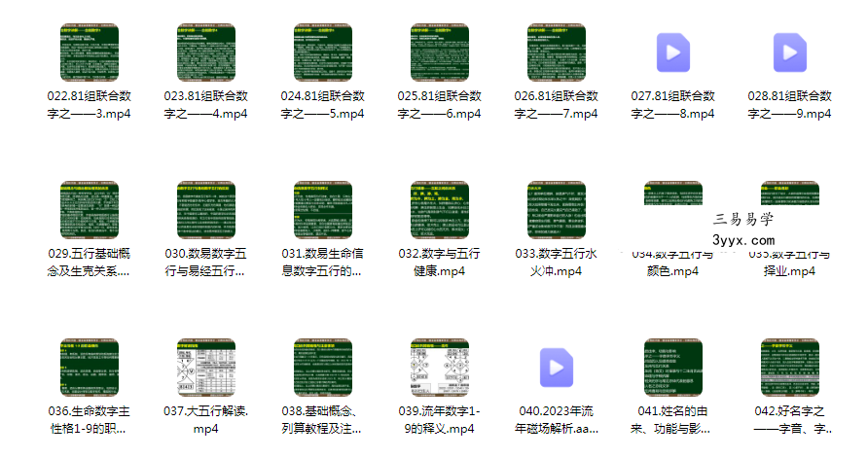Select thumbnail of 032.数字与五行健康.mp4

pyautogui.click(x=440, y=210)
